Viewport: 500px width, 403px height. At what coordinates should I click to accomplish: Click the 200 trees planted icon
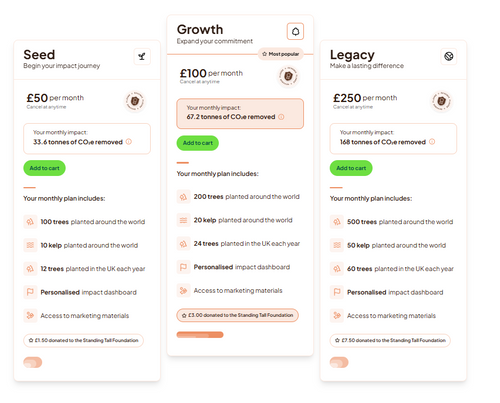[183, 197]
